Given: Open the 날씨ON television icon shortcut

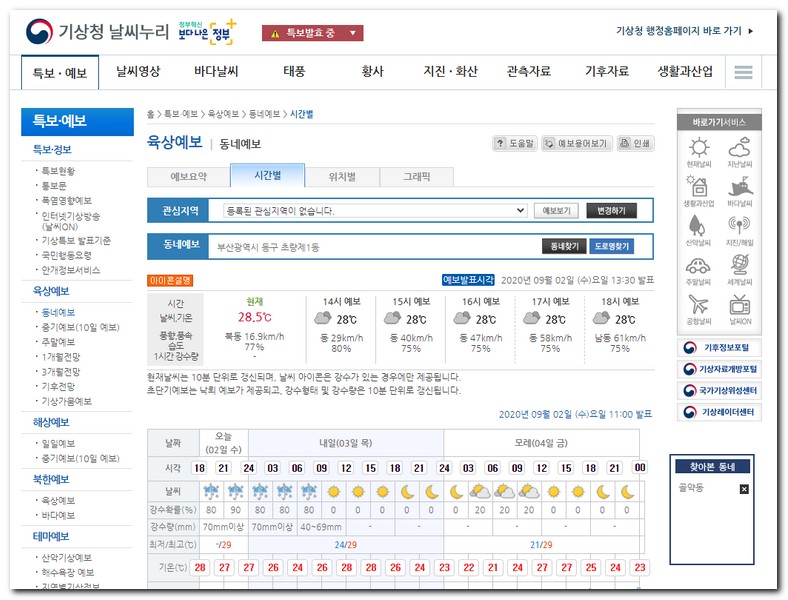Looking at the screenshot, I should pyautogui.click(x=740, y=309).
